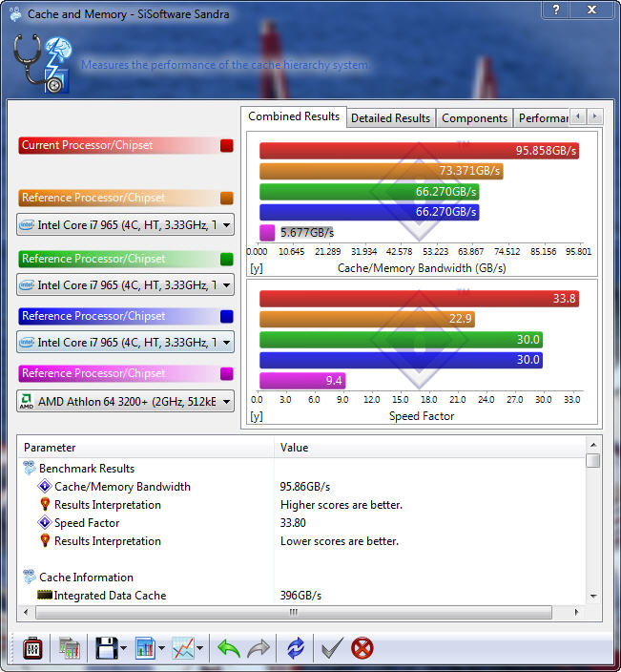Switch to Combined Results tab
Image resolution: width=621 pixels, height=672 pixels.
click(294, 116)
